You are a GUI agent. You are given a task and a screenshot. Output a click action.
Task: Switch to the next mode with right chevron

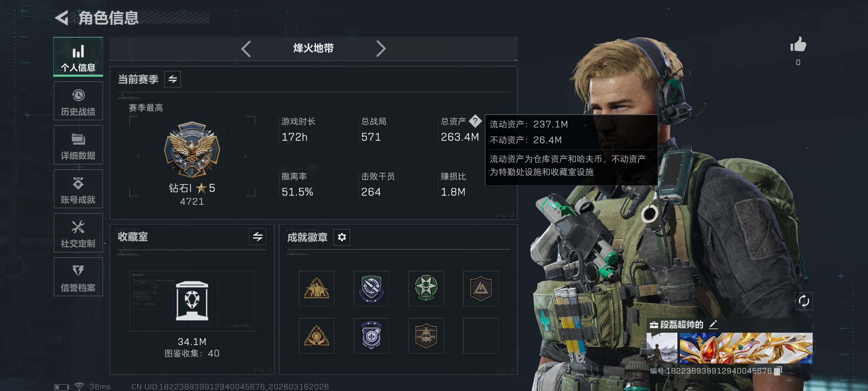pyautogui.click(x=381, y=49)
